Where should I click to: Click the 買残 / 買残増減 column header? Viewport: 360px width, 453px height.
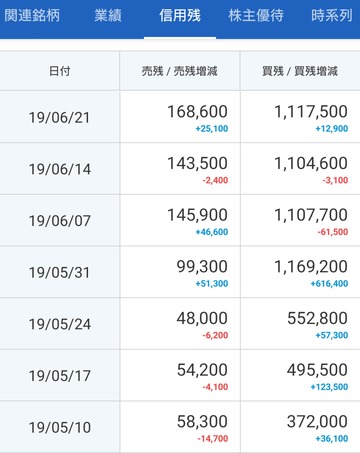coord(300,71)
